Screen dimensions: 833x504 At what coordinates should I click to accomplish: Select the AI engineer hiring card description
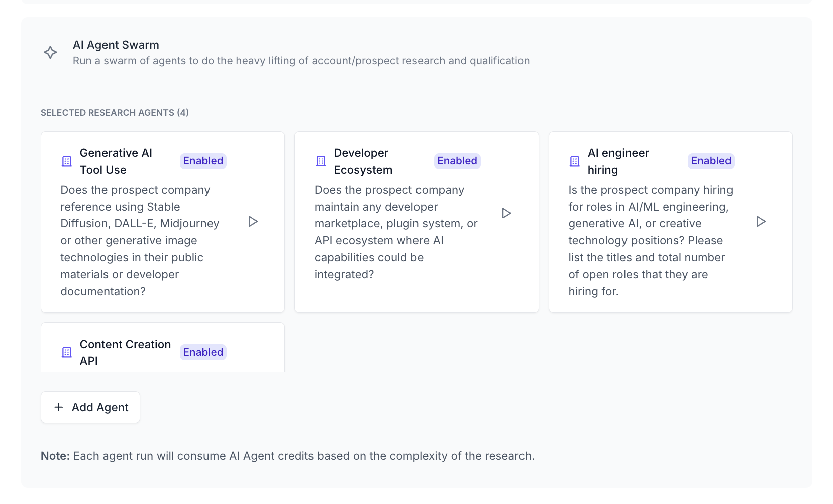tap(650, 240)
